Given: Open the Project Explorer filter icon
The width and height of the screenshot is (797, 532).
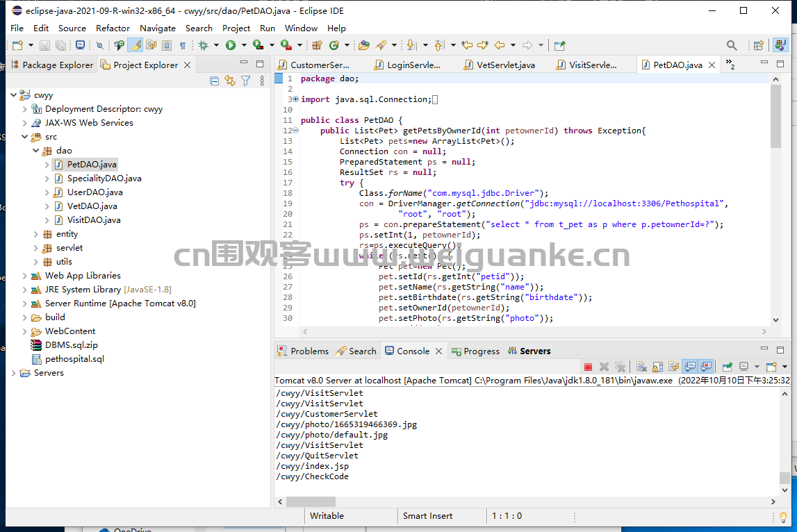Looking at the screenshot, I should coord(246,81).
